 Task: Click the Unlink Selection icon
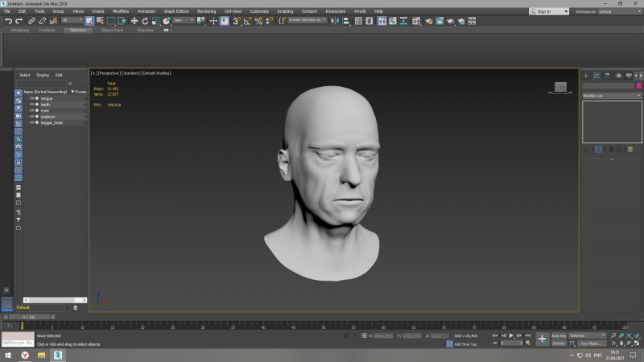(43, 21)
